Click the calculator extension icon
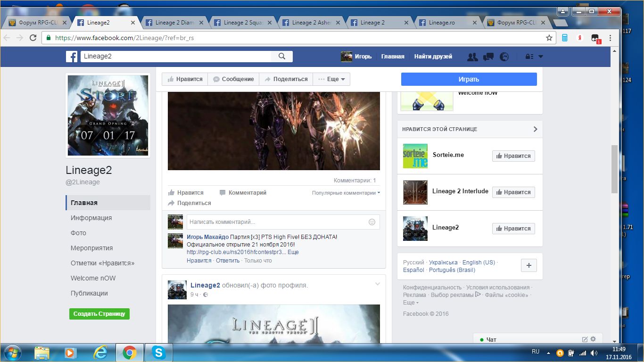 [x=565, y=38]
